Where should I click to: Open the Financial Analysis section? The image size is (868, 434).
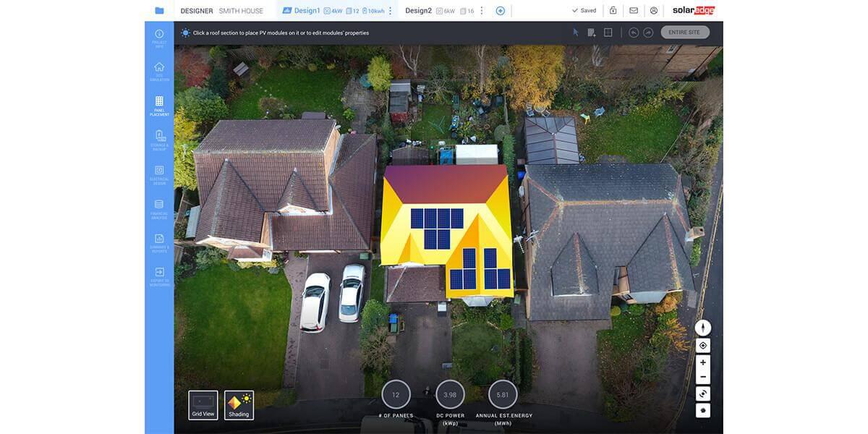click(x=159, y=208)
